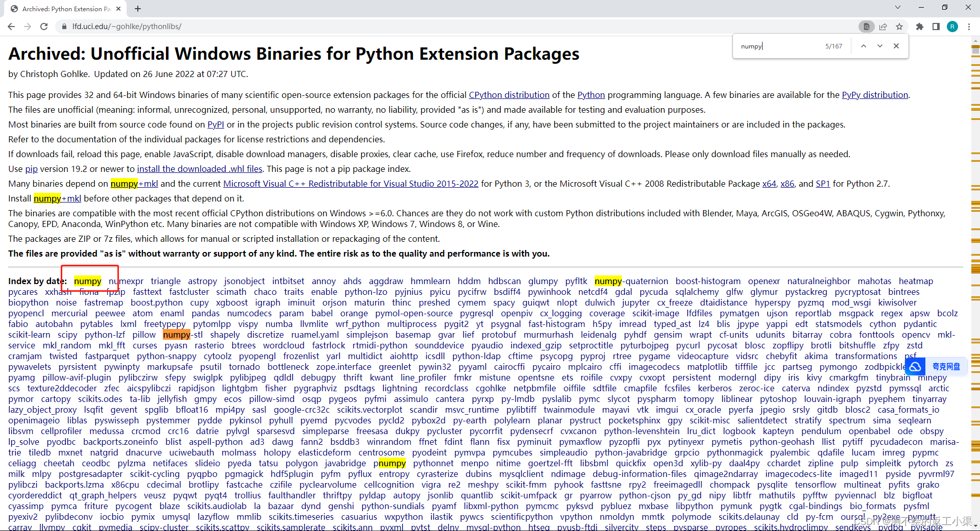
Task: Click the find bar search text field
Action: click(778, 46)
